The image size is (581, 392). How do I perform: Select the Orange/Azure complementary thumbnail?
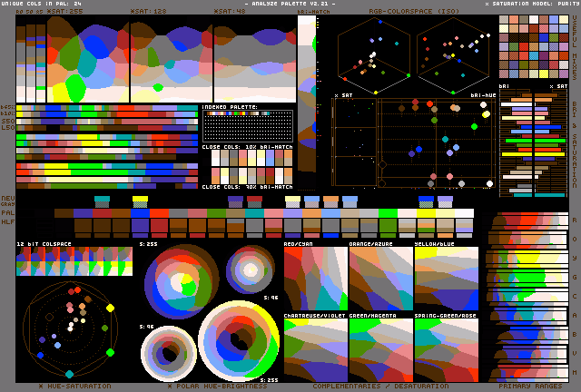380,279
